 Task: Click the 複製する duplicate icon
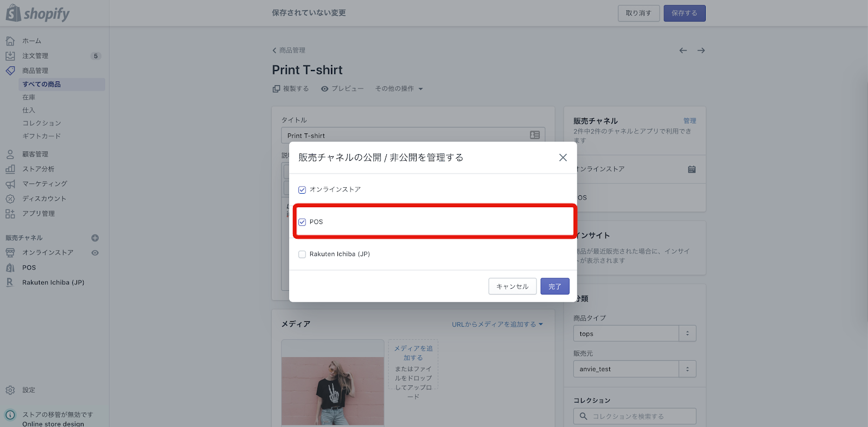click(x=277, y=88)
